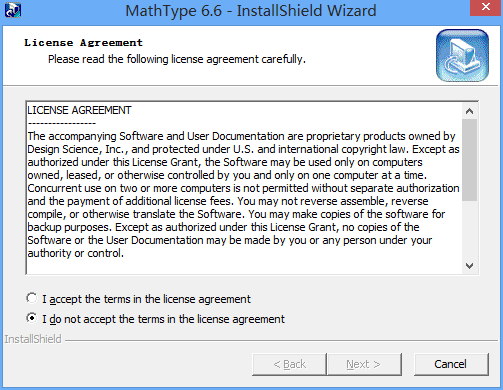Select the "I do not accept" radio button
The width and height of the screenshot is (503, 390).
[32, 318]
